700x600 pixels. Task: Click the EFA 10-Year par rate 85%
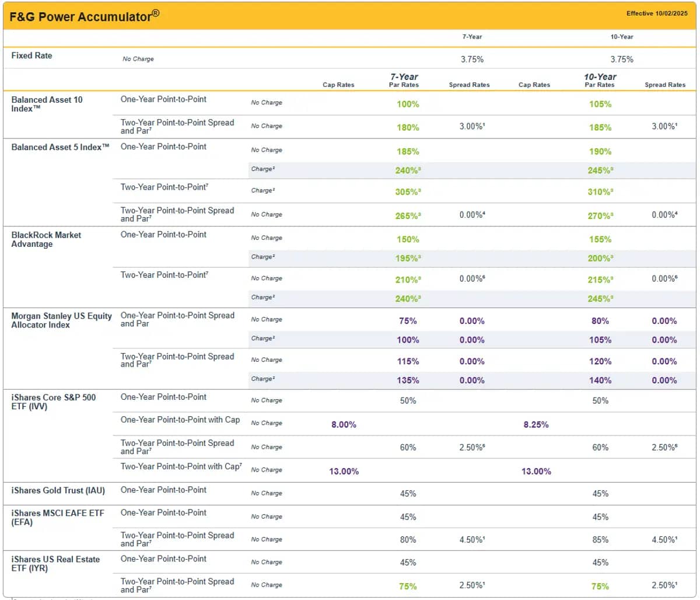click(x=600, y=540)
